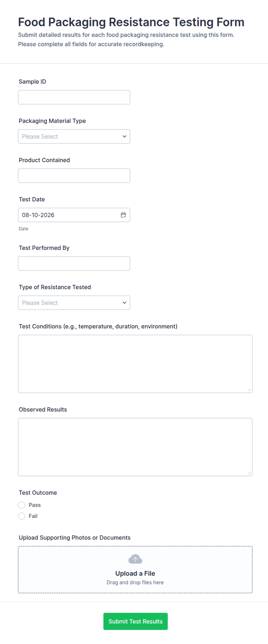Click Type of Resistance Tested chevron arrow
The width and height of the screenshot is (268, 644).
pyautogui.click(x=124, y=303)
